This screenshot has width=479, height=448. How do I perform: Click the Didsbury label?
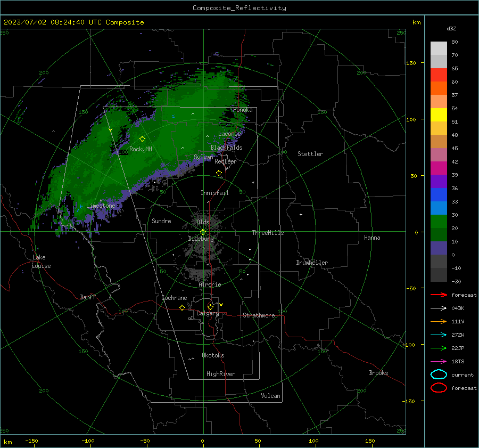[201, 239]
